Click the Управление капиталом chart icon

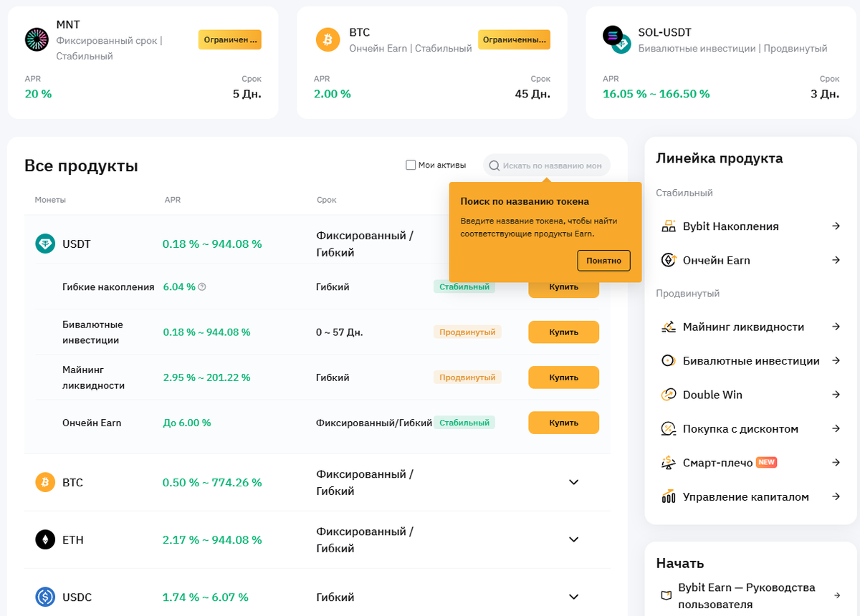(668, 496)
